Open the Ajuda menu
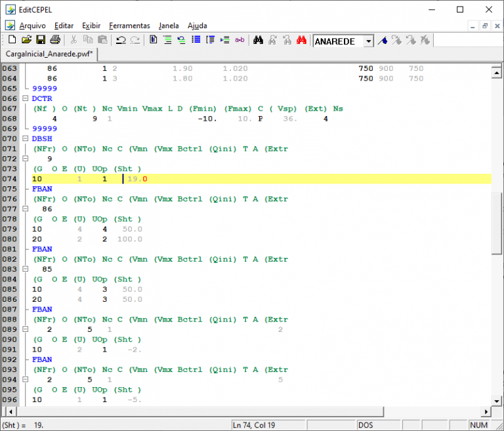The image size is (504, 431). coord(198,26)
